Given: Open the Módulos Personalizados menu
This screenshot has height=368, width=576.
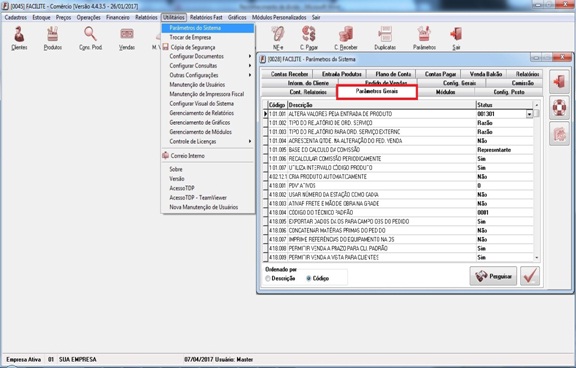Looking at the screenshot, I should point(279,17).
